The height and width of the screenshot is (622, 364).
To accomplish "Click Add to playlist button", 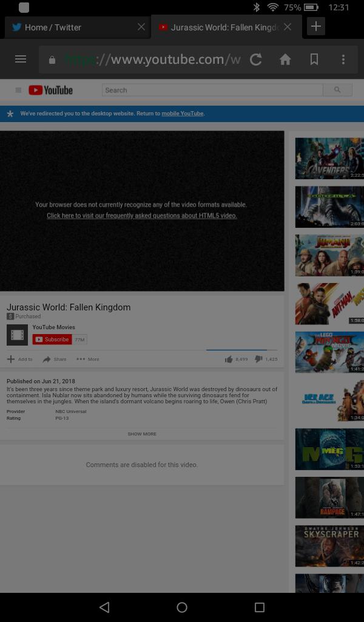I will pos(20,360).
